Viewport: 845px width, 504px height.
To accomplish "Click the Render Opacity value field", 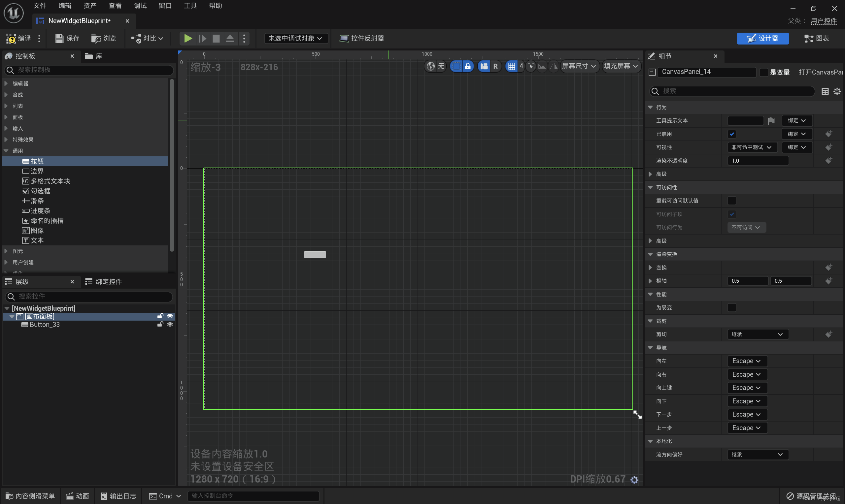I will [x=758, y=161].
